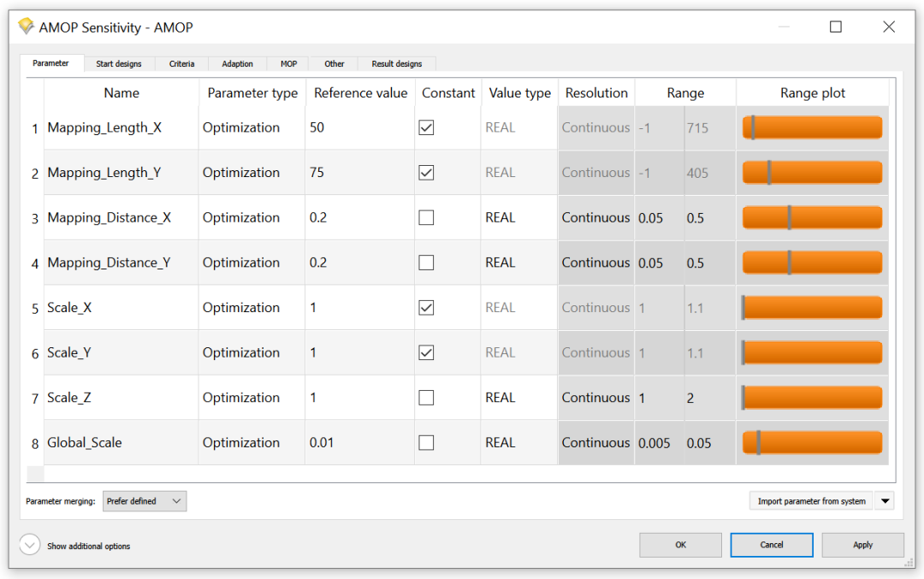The image size is (924, 579).
Task: Open Import parameter from system arrow menu
Action: tap(885, 501)
